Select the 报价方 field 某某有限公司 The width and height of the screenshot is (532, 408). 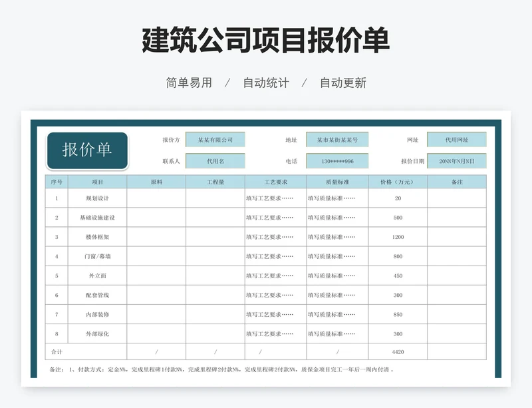coord(215,140)
